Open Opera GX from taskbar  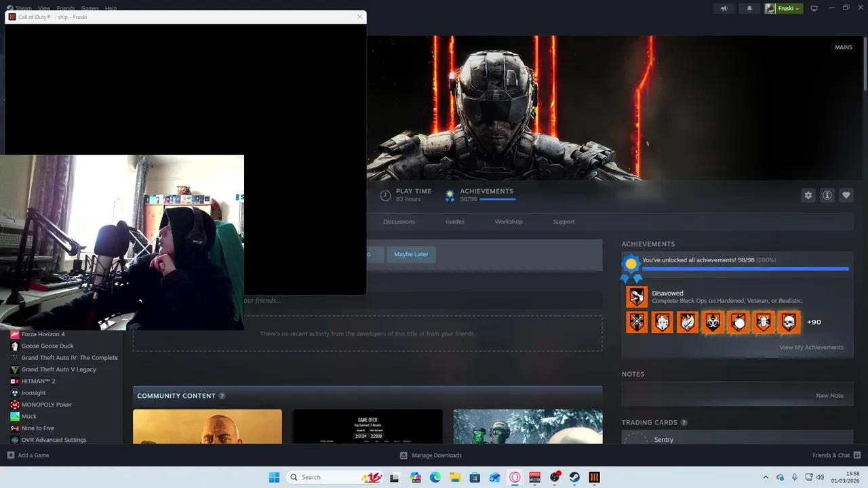(515, 477)
